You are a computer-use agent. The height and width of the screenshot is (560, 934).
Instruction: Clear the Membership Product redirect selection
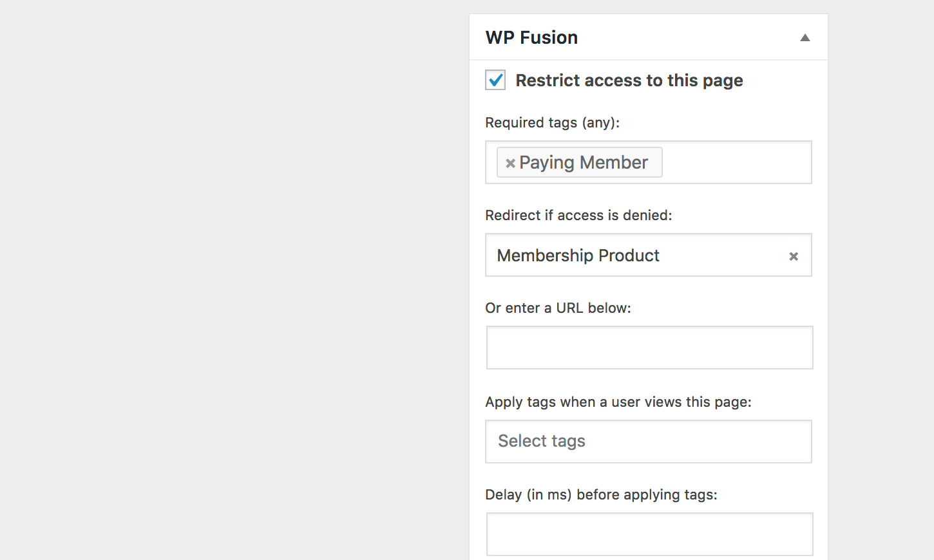794,256
